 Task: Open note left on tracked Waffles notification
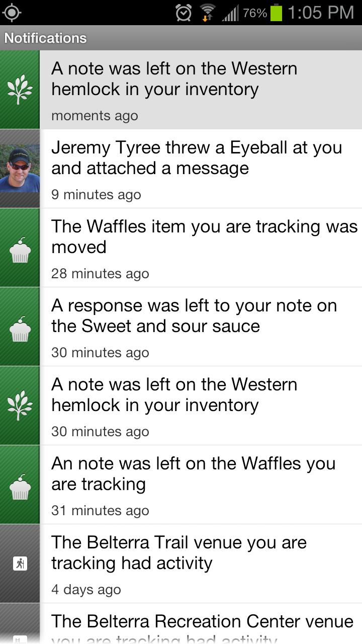coord(201,485)
